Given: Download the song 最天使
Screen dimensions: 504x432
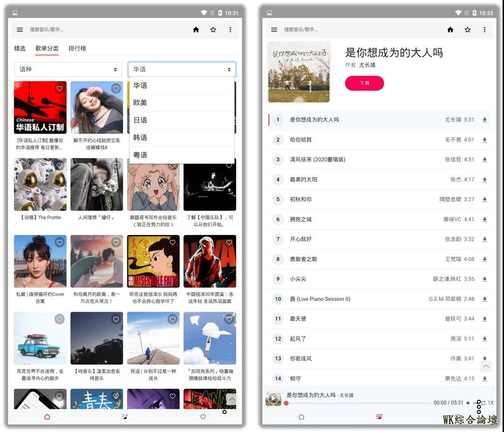Looking at the screenshot, I should tap(485, 319).
